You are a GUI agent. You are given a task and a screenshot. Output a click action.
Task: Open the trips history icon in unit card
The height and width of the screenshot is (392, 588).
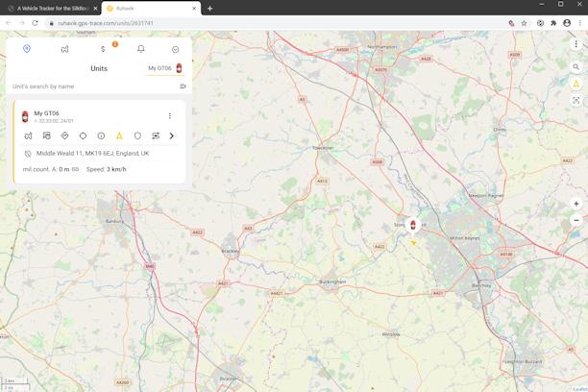(46, 135)
